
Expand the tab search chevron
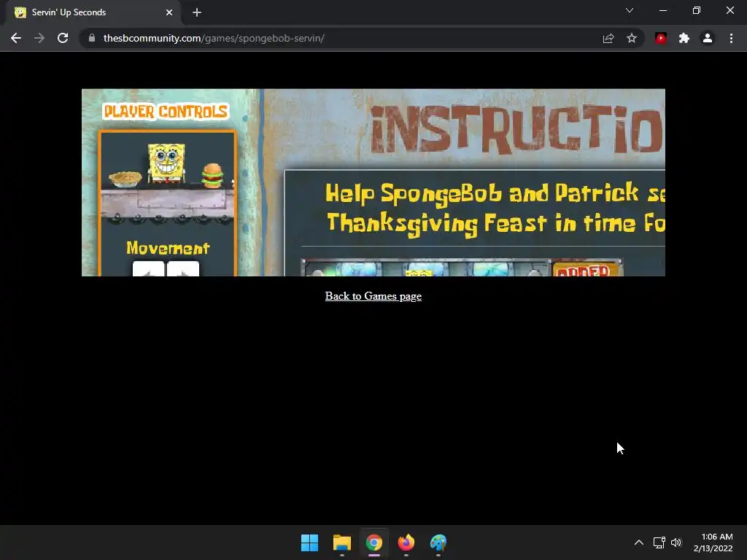[630, 10]
